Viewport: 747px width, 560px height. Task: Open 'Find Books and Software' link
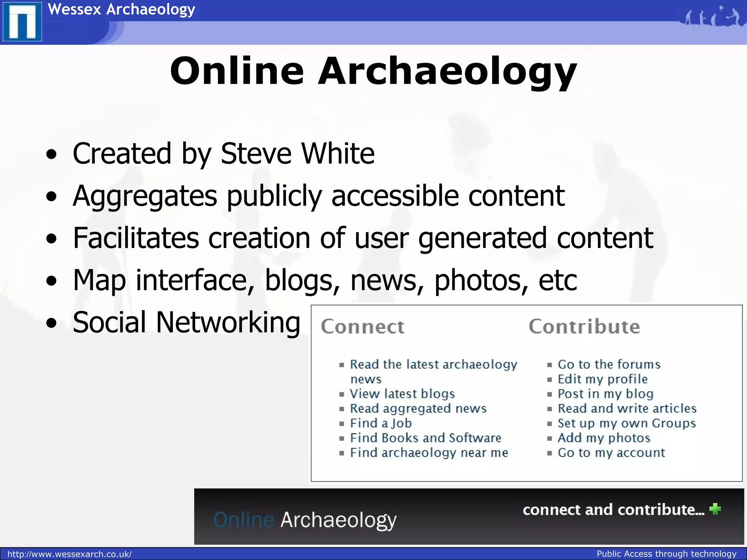[x=426, y=437]
